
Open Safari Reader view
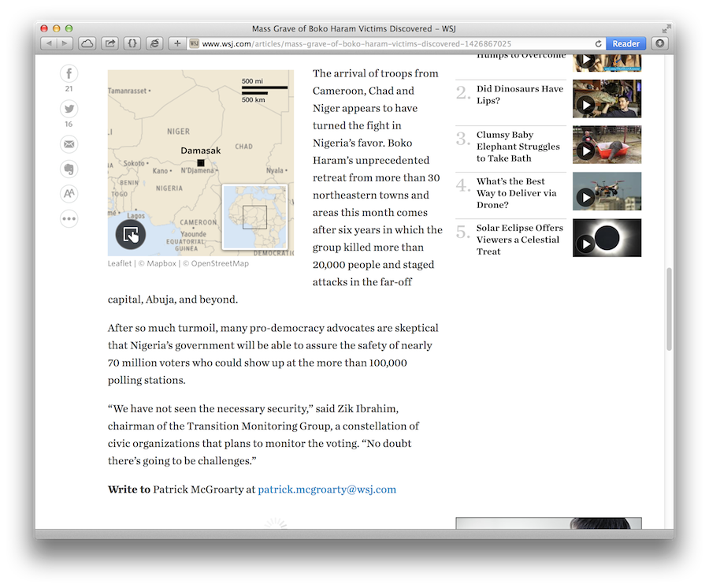click(625, 43)
